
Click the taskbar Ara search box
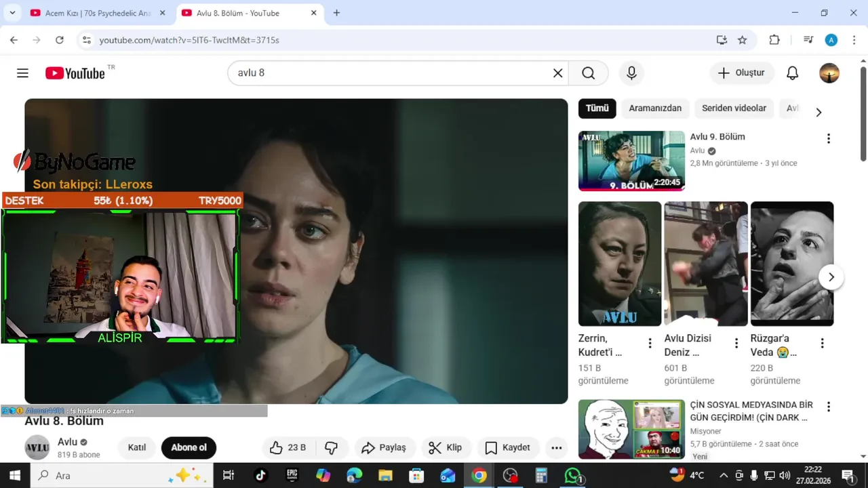tap(122, 475)
